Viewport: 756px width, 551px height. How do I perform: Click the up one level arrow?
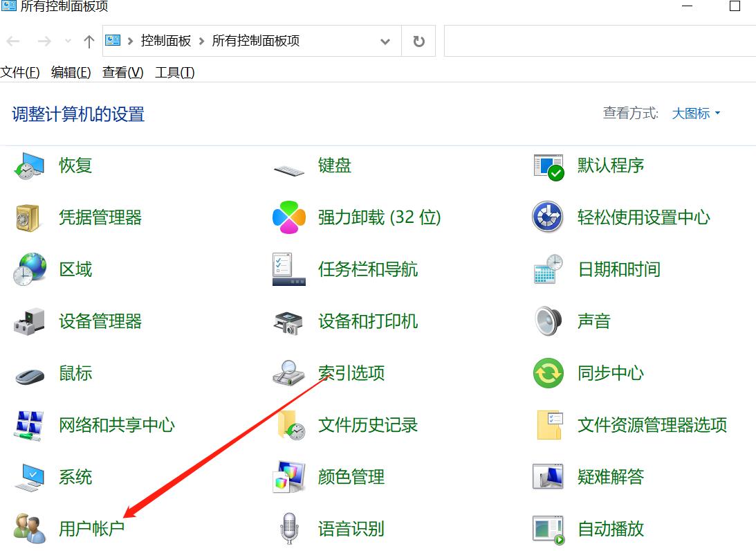(89, 42)
